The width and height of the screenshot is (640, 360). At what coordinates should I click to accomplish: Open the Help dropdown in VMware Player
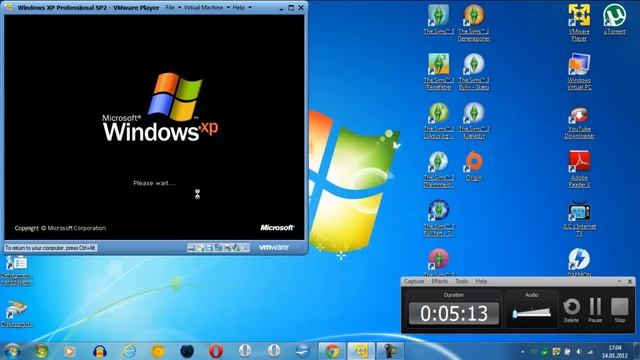click(x=242, y=7)
